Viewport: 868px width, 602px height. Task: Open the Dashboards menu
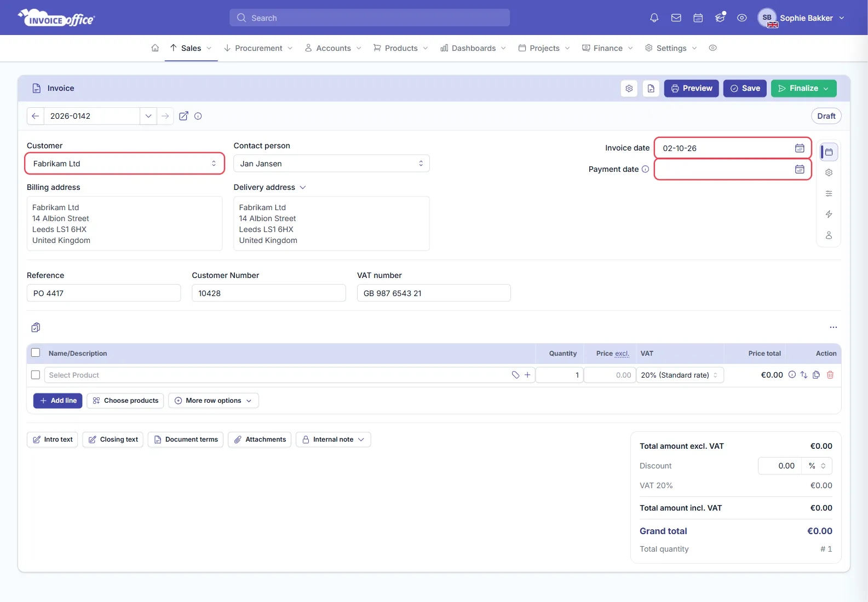click(474, 48)
